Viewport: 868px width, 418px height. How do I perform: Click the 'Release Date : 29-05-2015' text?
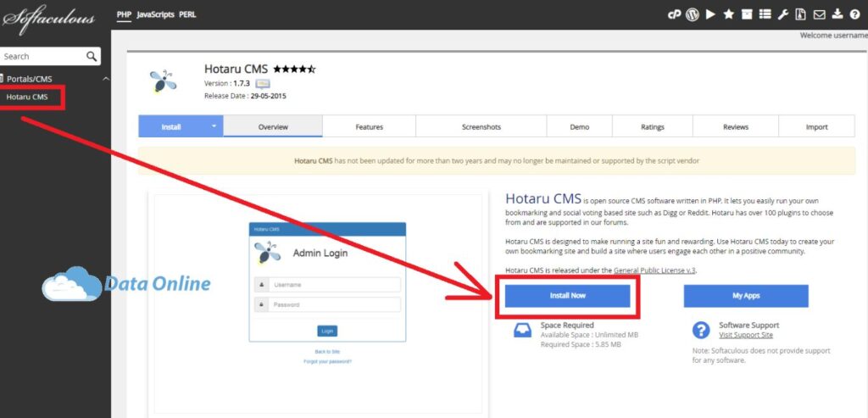coord(245,96)
